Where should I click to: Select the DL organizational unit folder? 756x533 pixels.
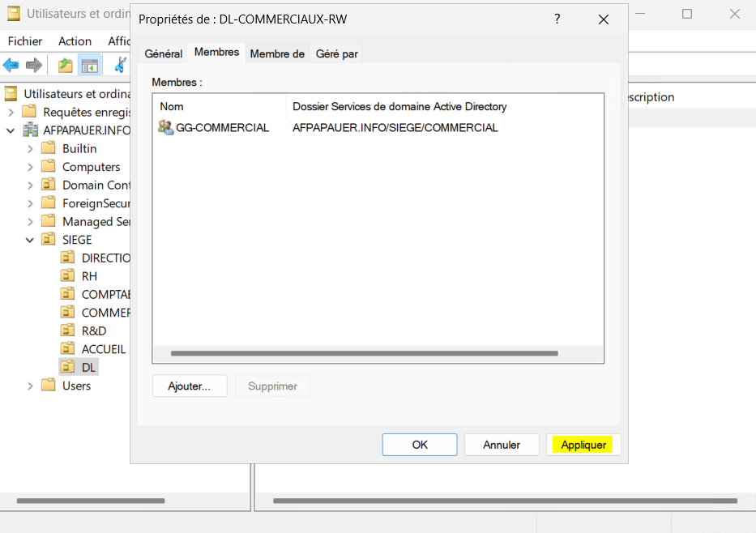click(69, 367)
